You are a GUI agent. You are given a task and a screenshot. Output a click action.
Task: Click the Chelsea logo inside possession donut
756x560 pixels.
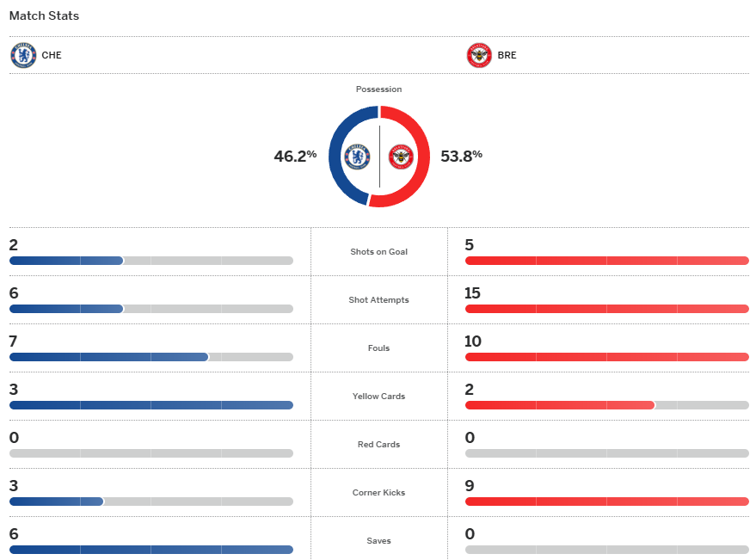pos(358,156)
